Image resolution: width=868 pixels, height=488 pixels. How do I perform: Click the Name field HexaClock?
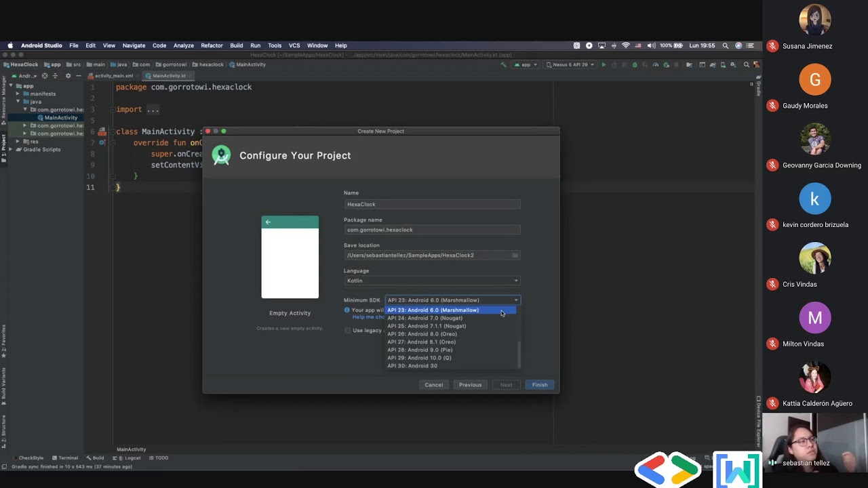(x=432, y=204)
